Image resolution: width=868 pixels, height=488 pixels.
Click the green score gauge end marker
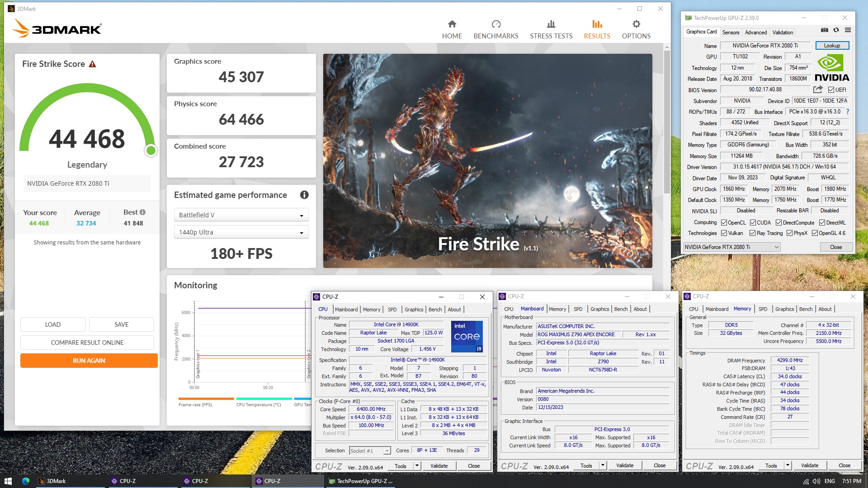(151, 150)
